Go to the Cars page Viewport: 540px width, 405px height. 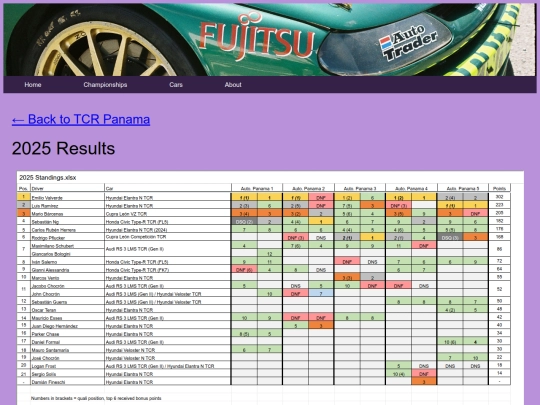(176, 85)
